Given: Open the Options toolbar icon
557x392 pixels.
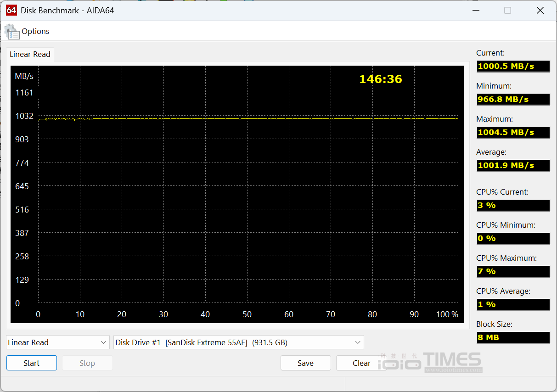Looking at the screenshot, I should [x=28, y=31].
